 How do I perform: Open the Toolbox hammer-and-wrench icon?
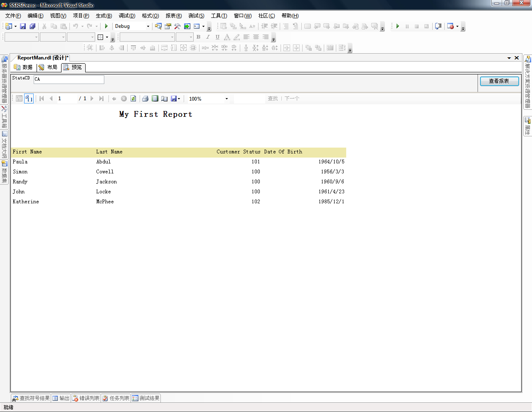click(177, 26)
